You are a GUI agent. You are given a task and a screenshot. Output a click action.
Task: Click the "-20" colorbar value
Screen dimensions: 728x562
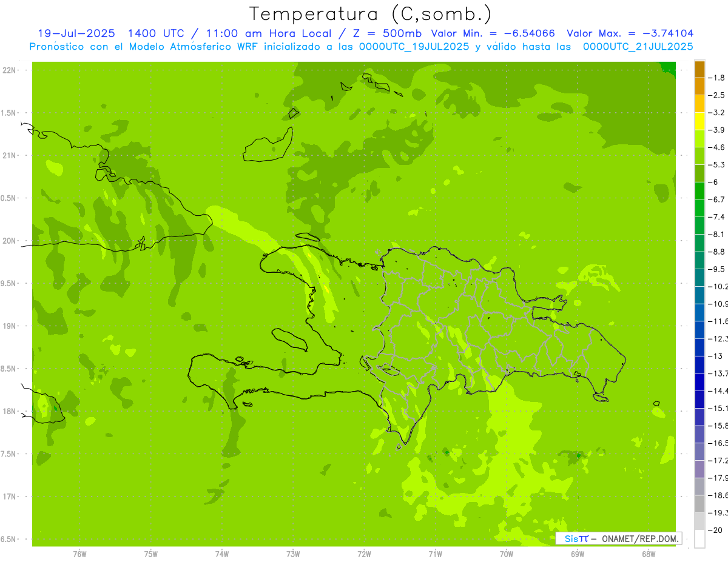point(715,529)
